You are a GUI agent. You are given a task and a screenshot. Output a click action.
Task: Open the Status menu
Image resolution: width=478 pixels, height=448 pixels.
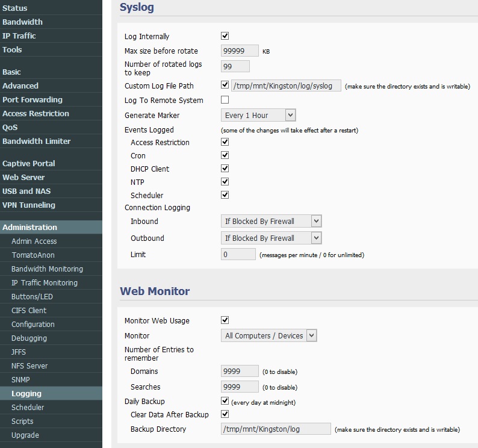click(x=51, y=8)
